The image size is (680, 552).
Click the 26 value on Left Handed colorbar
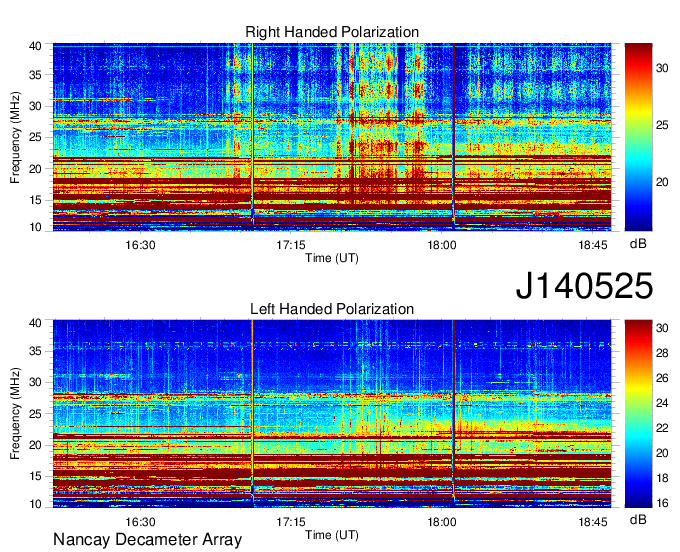pos(662,379)
